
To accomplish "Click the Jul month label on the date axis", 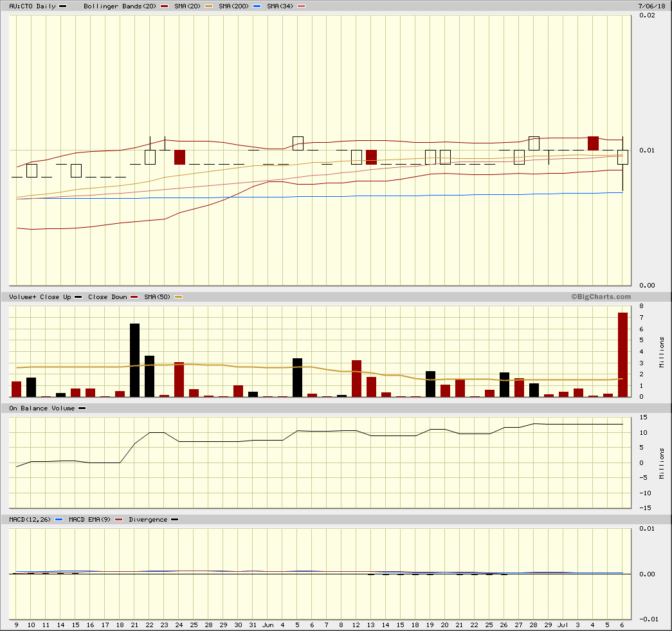I will (x=563, y=625).
